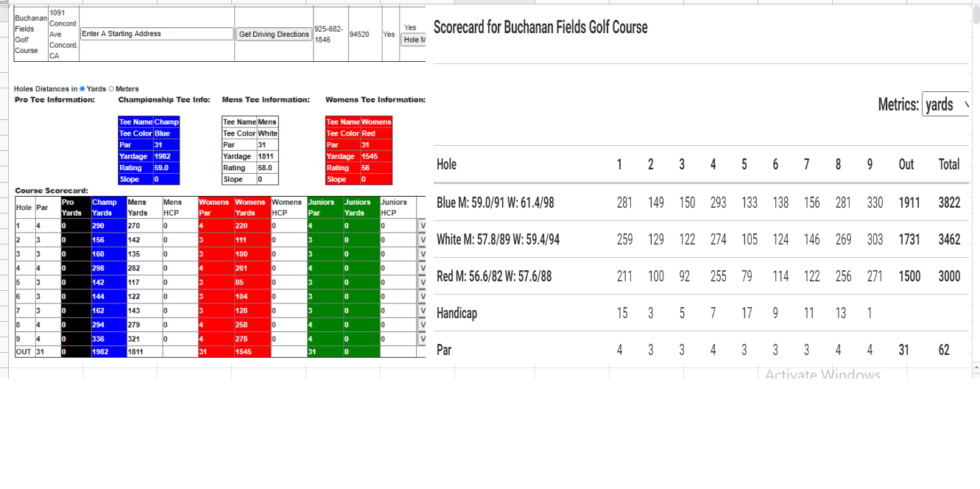980x489 pixels.
Task: Click the Champ rating value 59.0
Action: [166, 168]
